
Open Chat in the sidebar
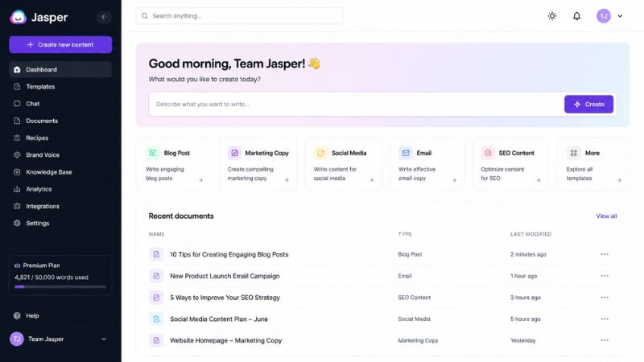(60, 104)
